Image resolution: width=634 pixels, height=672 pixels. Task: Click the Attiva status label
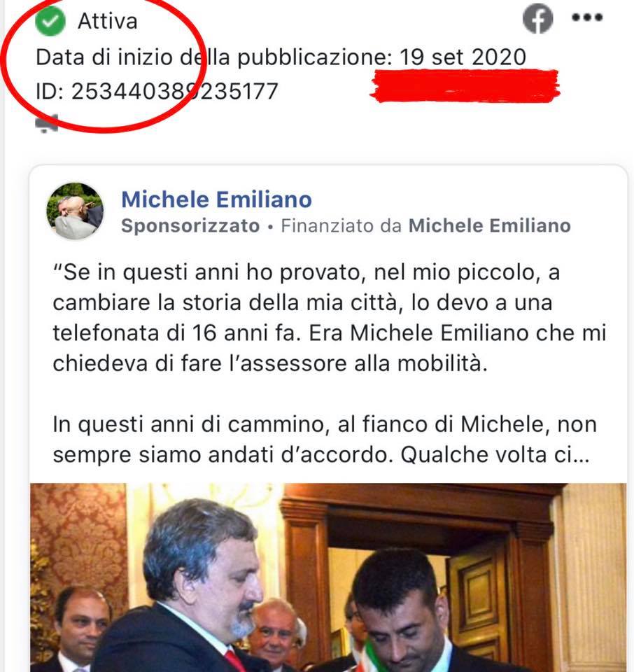(108, 21)
